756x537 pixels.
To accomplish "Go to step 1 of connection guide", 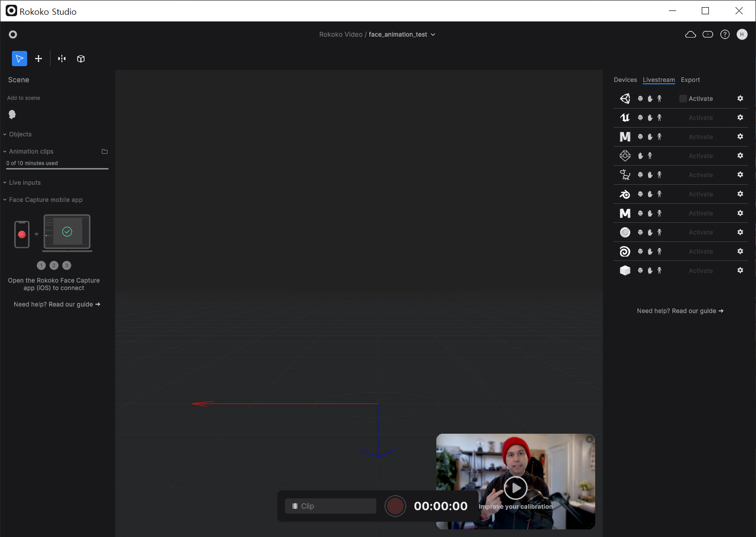I will pyautogui.click(x=41, y=265).
